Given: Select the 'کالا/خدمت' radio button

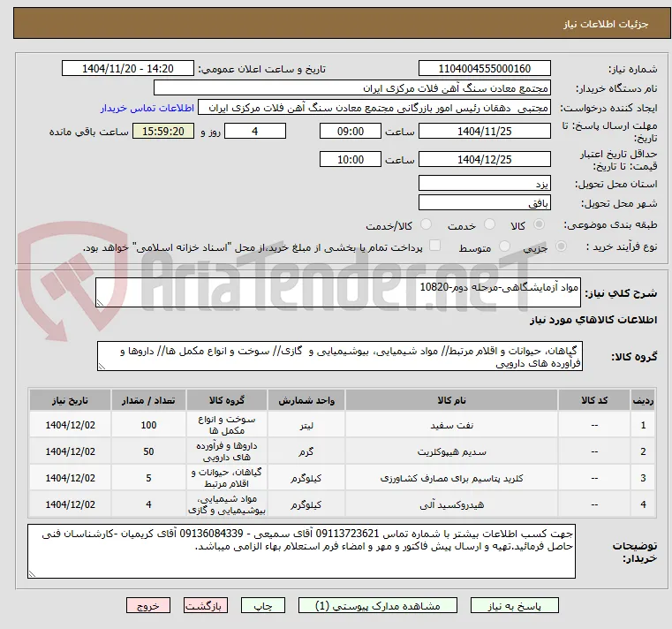Looking at the screenshot, I should 426,224.
